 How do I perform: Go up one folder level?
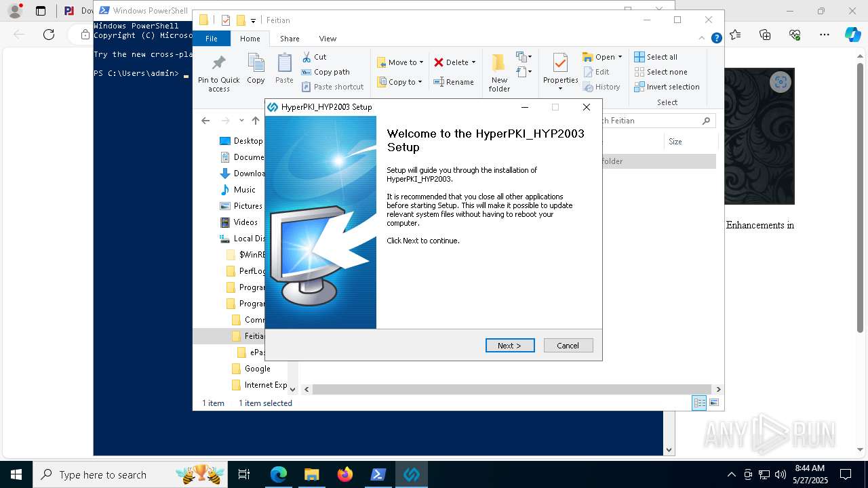click(x=256, y=121)
